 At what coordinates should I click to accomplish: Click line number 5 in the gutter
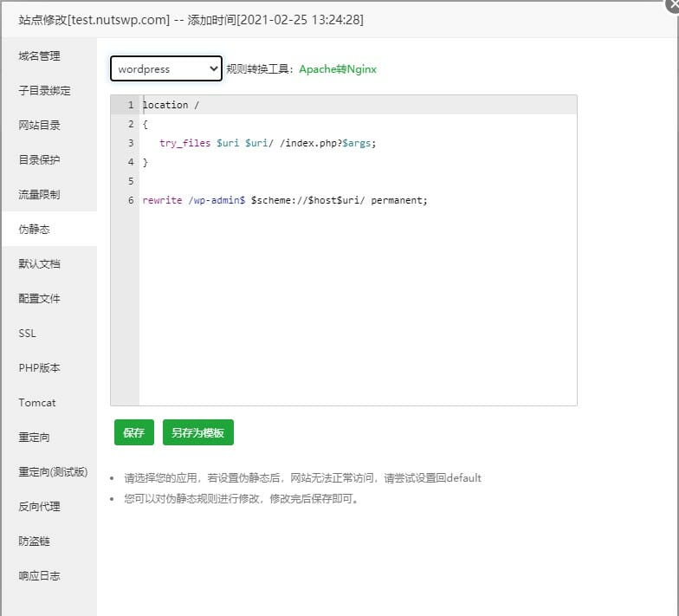[131, 181]
